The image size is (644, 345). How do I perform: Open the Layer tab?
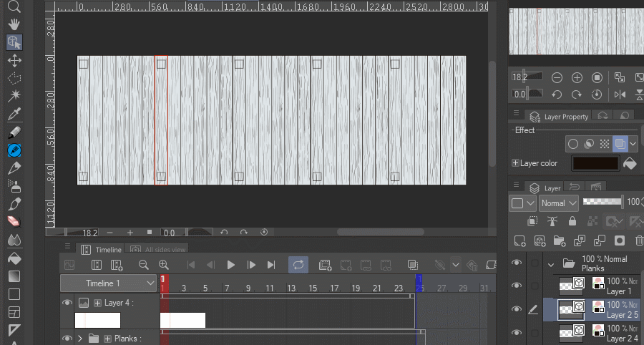coord(545,188)
